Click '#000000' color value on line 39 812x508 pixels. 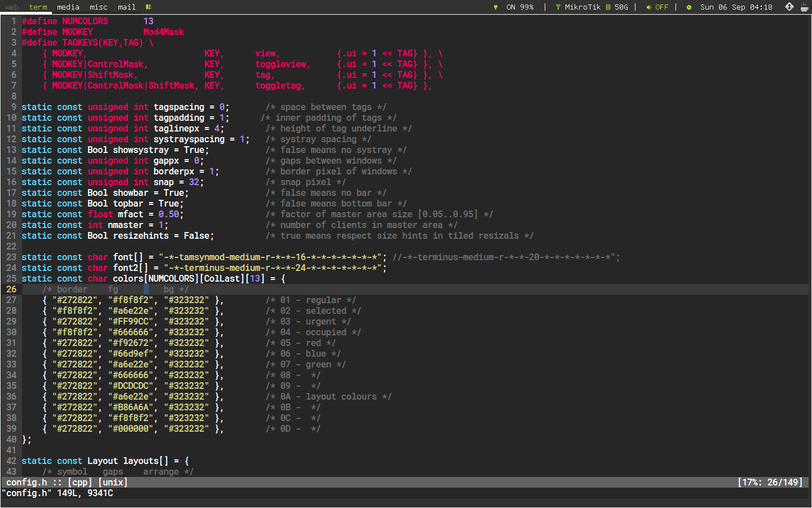[131, 429]
